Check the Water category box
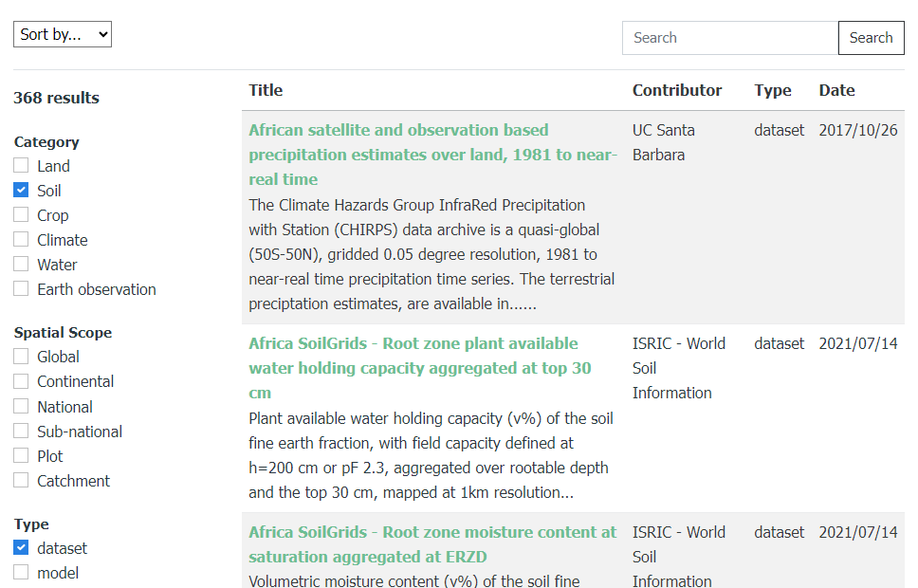 click(21, 265)
